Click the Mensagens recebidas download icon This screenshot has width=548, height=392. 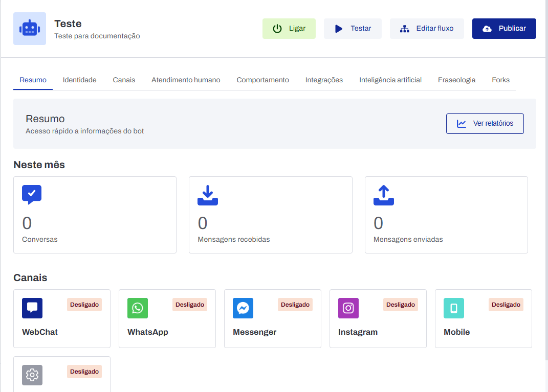[208, 195]
